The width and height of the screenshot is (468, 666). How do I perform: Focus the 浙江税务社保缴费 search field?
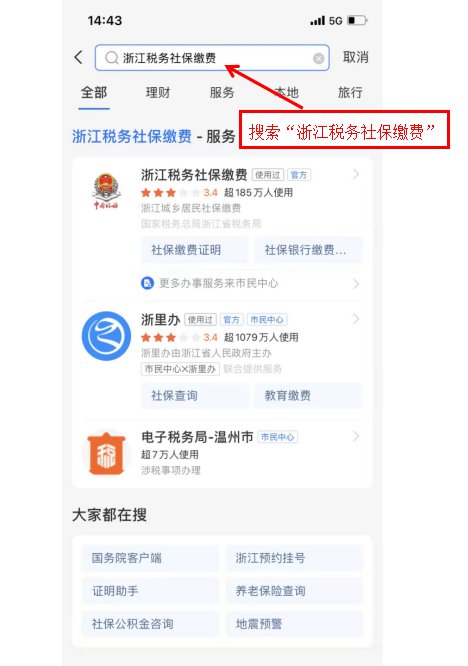[x=212, y=58]
